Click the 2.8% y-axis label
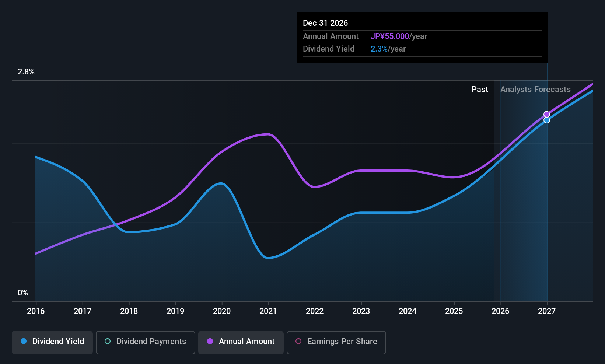The height and width of the screenshot is (364, 605). click(x=26, y=72)
